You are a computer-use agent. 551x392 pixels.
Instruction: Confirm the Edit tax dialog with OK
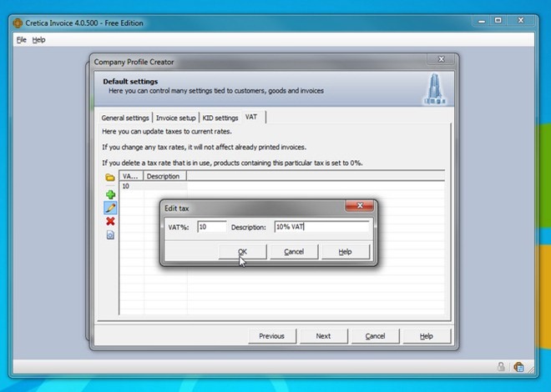[242, 252]
